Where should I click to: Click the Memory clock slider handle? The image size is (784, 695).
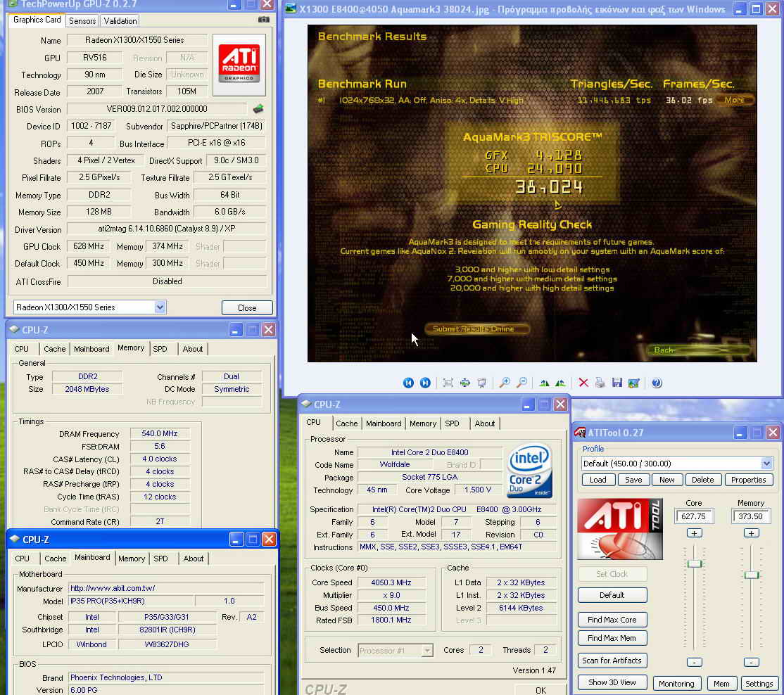tap(751, 575)
